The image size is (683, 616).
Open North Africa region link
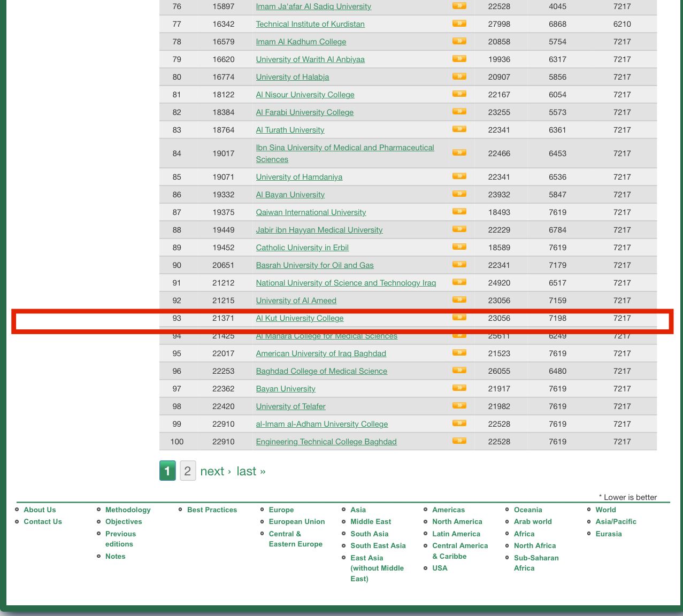click(x=535, y=545)
